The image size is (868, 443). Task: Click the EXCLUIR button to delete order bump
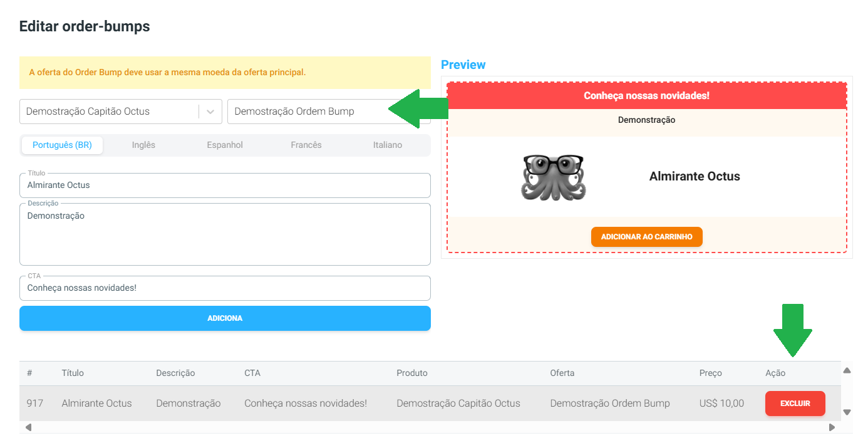795,403
